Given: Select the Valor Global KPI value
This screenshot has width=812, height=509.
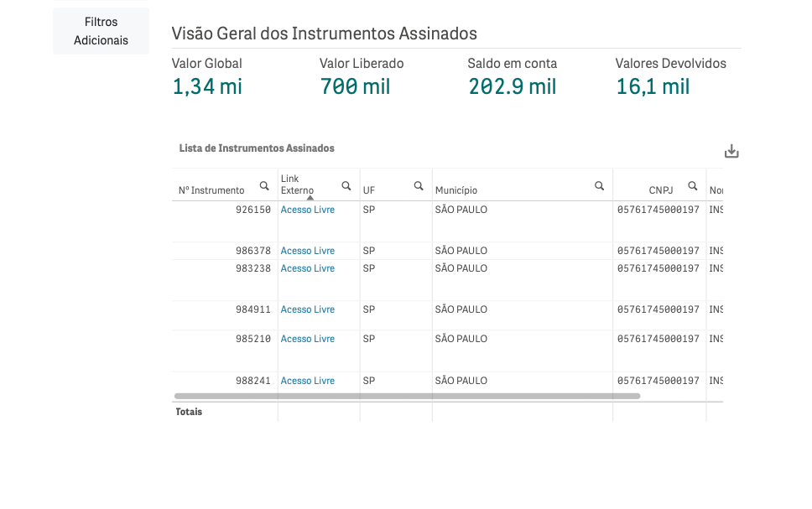Looking at the screenshot, I should click(x=207, y=86).
